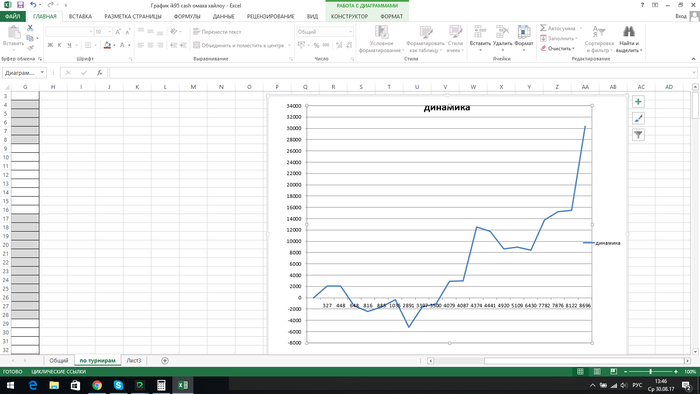Viewport: 700px width, 394px height.
Task: Open Chart Styles brush button
Action: click(x=638, y=118)
